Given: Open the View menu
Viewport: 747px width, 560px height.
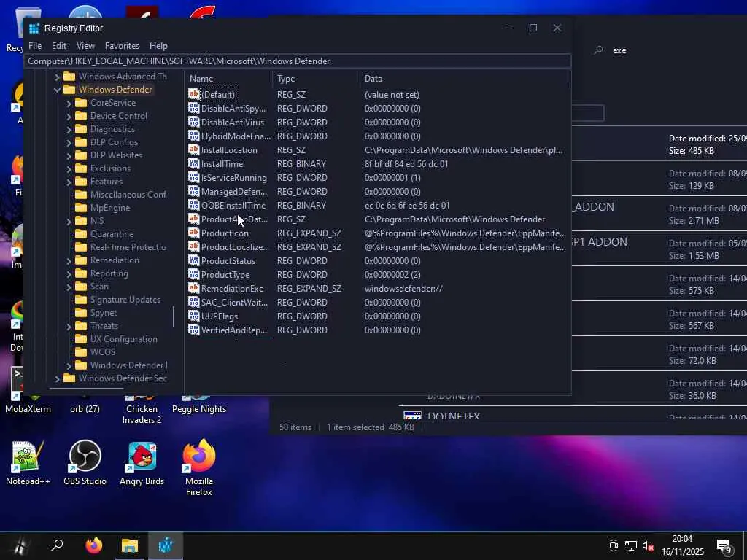Looking at the screenshot, I should click(x=85, y=46).
